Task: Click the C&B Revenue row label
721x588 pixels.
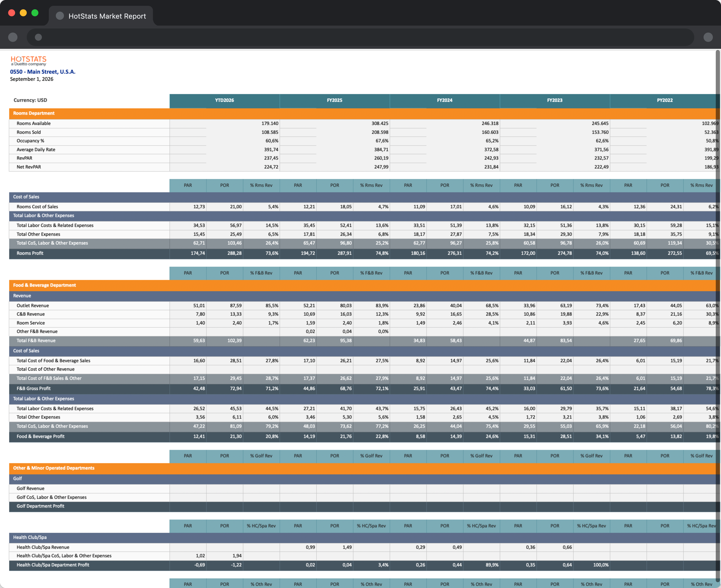Action: pos(31,314)
